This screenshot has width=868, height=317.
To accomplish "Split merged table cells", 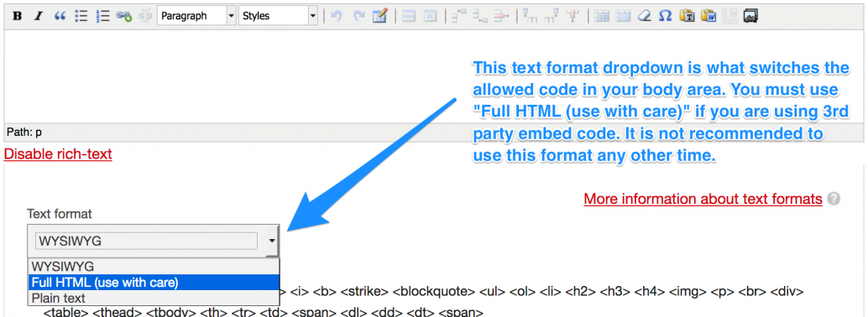I will [602, 16].
